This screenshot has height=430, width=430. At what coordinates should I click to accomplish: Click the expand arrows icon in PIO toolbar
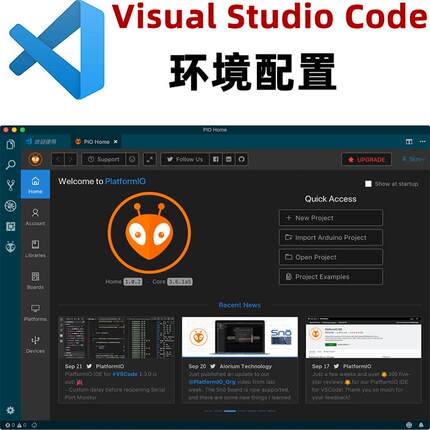coord(149,159)
